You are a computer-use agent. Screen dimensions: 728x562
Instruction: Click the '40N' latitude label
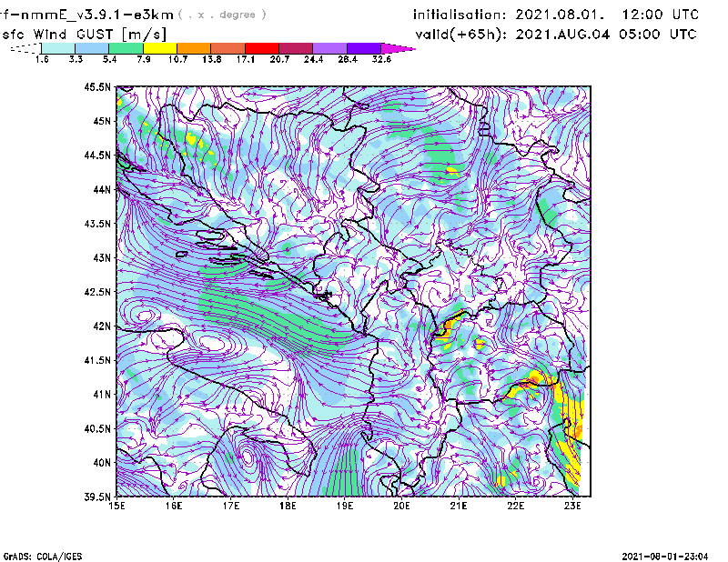[x=102, y=463]
